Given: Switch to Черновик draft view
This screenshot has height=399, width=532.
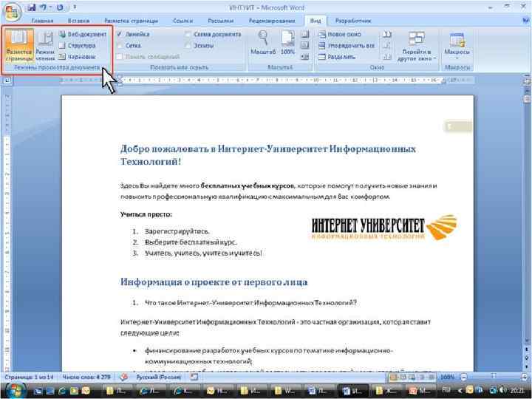Looking at the screenshot, I should 77,57.
